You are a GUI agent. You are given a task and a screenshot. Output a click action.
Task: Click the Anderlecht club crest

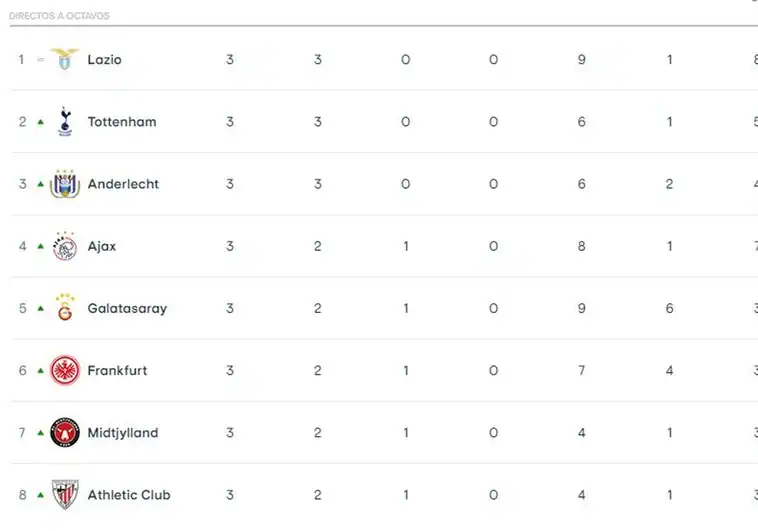tap(65, 184)
